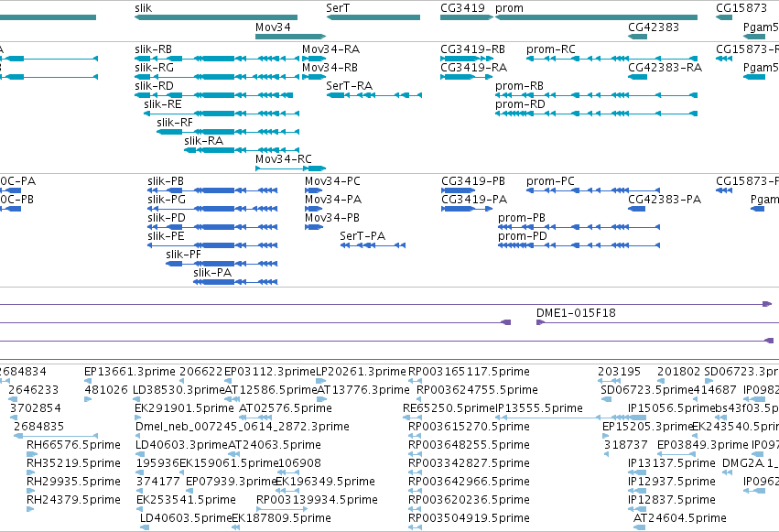Select the EP03849.3prime feature label

click(x=702, y=445)
